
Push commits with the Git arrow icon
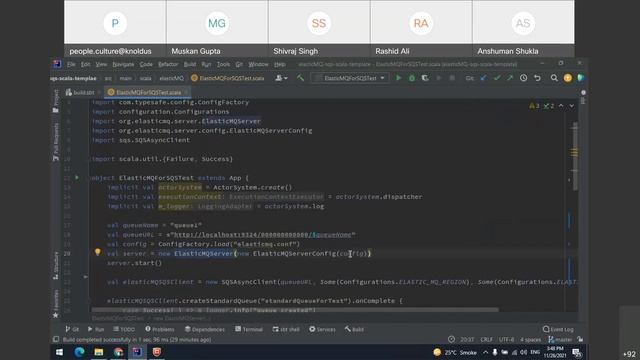pyautogui.click(x=510, y=78)
